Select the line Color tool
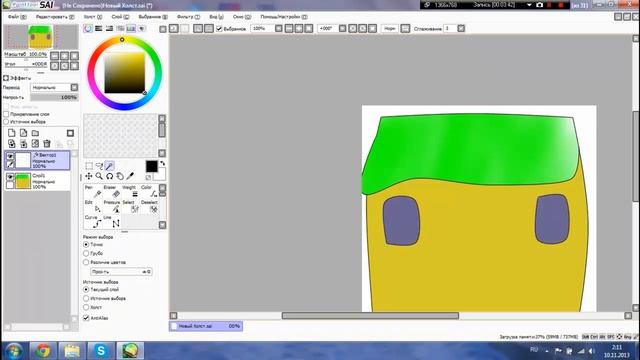Viewport: 640px width, 360px height. pyautogui.click(x=149, y=192)
